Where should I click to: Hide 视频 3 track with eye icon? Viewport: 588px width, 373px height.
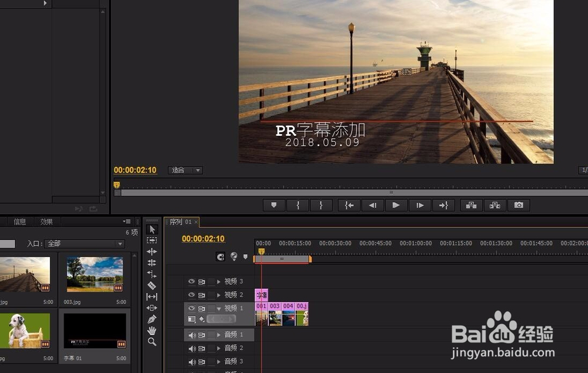[x=191, y=281]
